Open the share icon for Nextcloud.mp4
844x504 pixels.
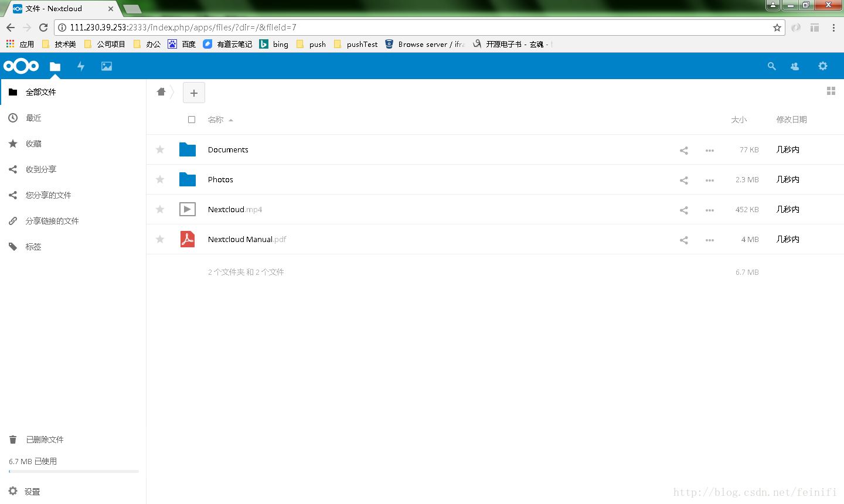tap(683, 209)
